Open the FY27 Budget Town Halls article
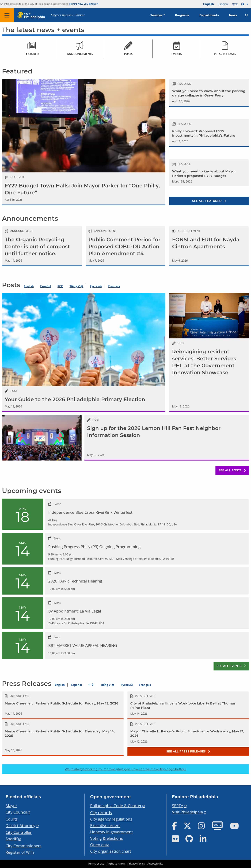The height and width of the screenshot is (868, 251). 82,189
